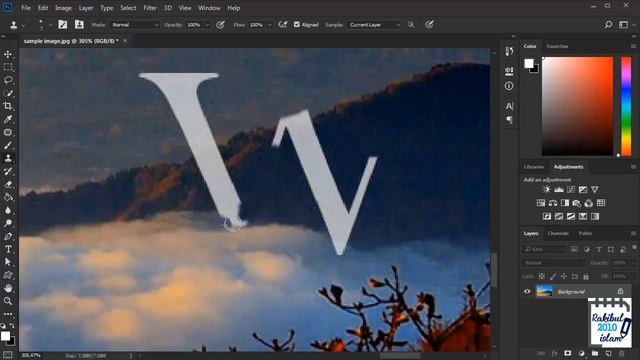The width and height of the screenshot is (640, 360).
Task: Open the Image menu
Action: pyautogui.click(x=63, y=8)
